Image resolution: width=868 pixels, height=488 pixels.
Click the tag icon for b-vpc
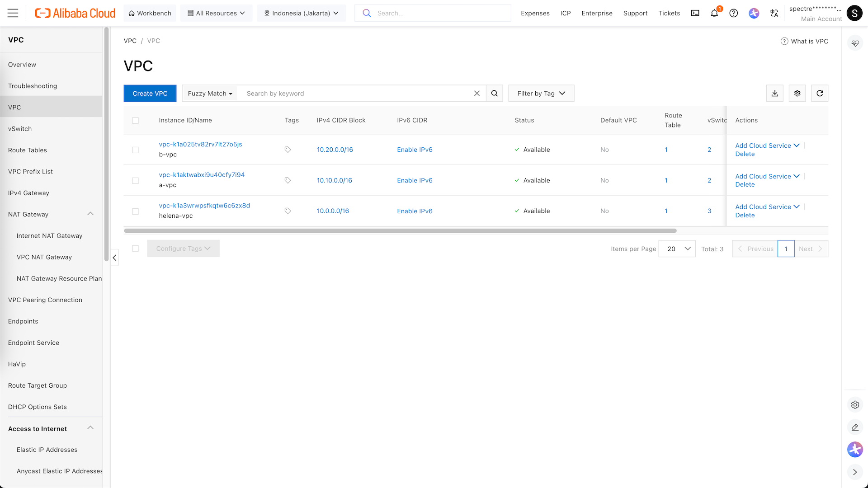pos(288,150)
